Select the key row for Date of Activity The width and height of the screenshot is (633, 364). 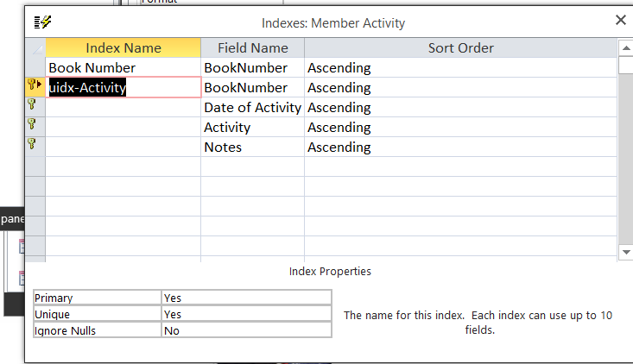[x=34, y=105]
